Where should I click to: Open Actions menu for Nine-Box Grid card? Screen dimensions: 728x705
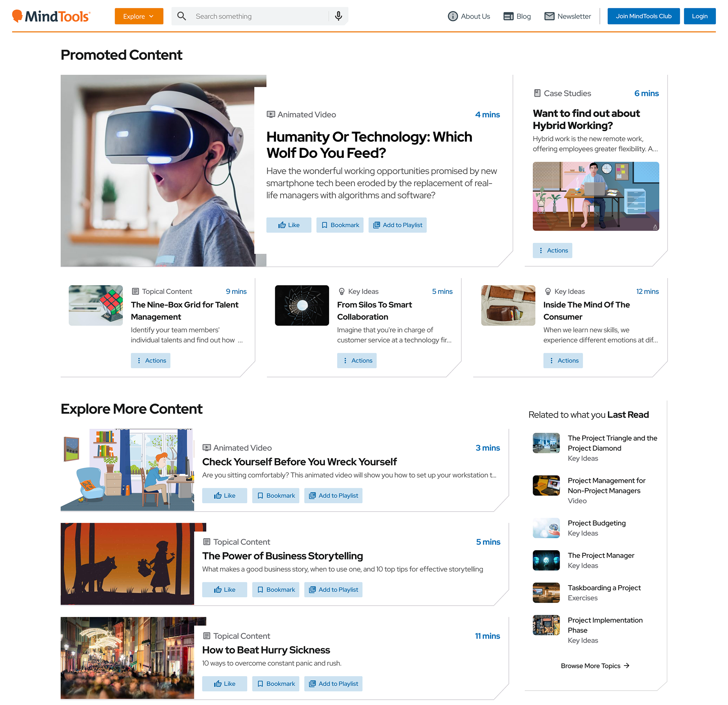[x=151, y=360]
